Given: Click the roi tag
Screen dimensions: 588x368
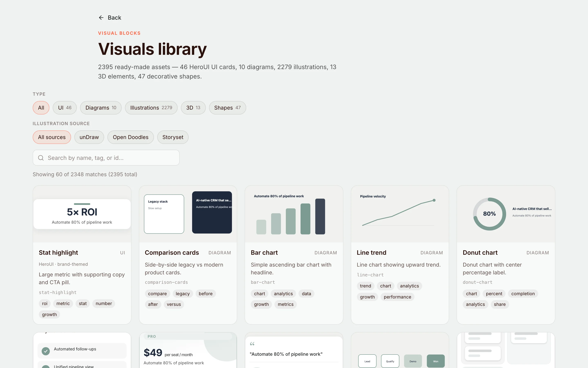Looking at the screenshot, I should (45, 304).
